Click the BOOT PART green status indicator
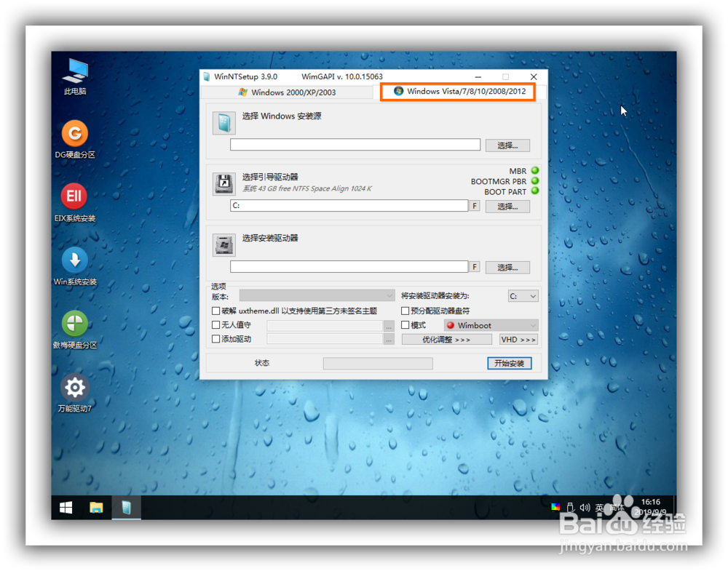 click(535, 191)
